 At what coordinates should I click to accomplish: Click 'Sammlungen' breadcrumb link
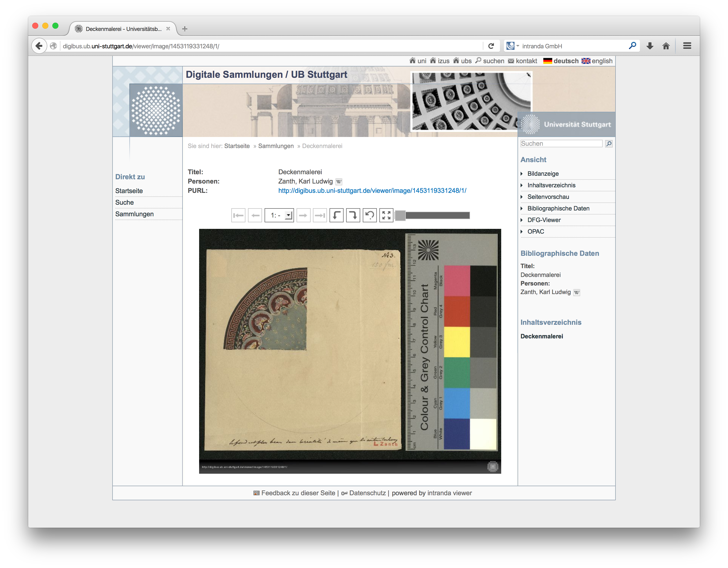[276, 146]
